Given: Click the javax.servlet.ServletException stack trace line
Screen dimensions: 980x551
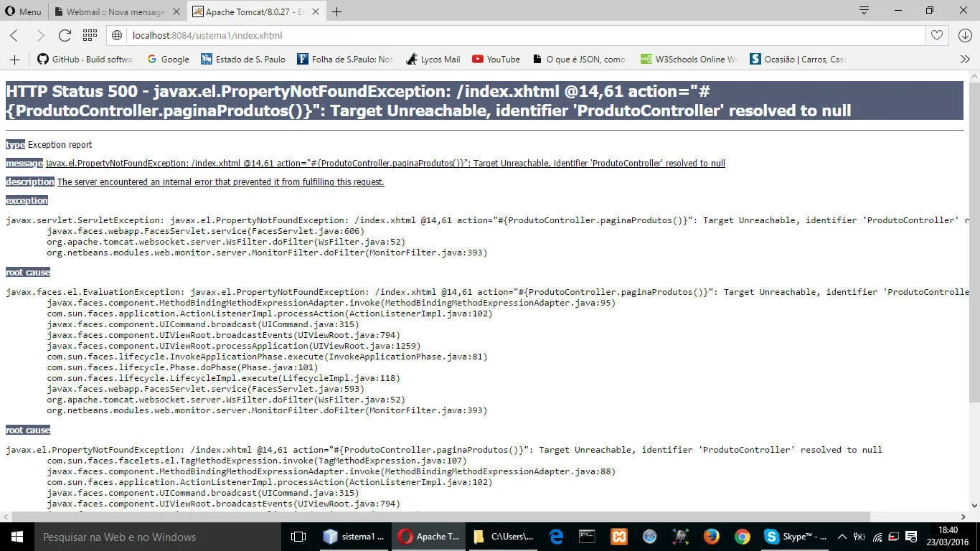Looking at the screenshot, I should (x=487, y=220).
